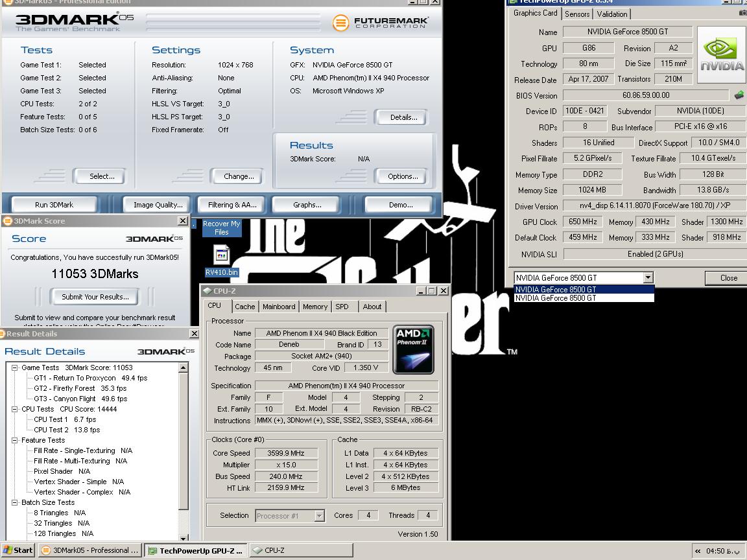Click the Run 3DMark button
The height and width of the screenshot is (560, 747).
point(54,205)
